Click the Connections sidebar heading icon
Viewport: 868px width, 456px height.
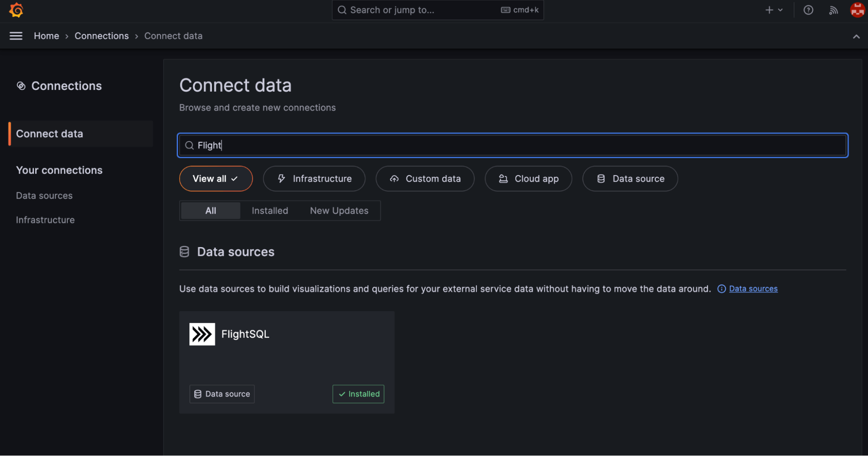click(x=21, y=86)
